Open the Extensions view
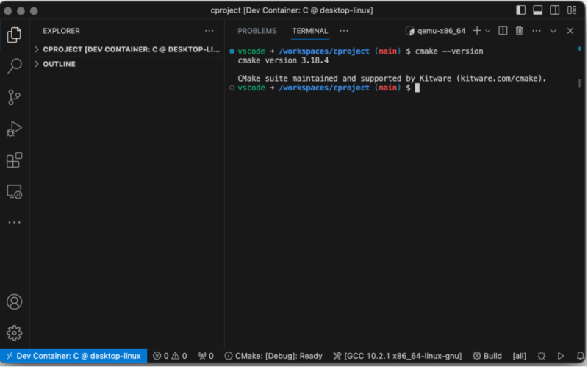The width and height of the screenshot is (588, 367). [x=14, y=160]
